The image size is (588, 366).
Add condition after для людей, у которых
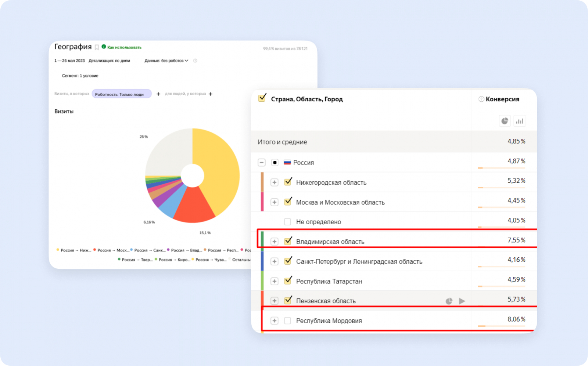pos(211,94)
